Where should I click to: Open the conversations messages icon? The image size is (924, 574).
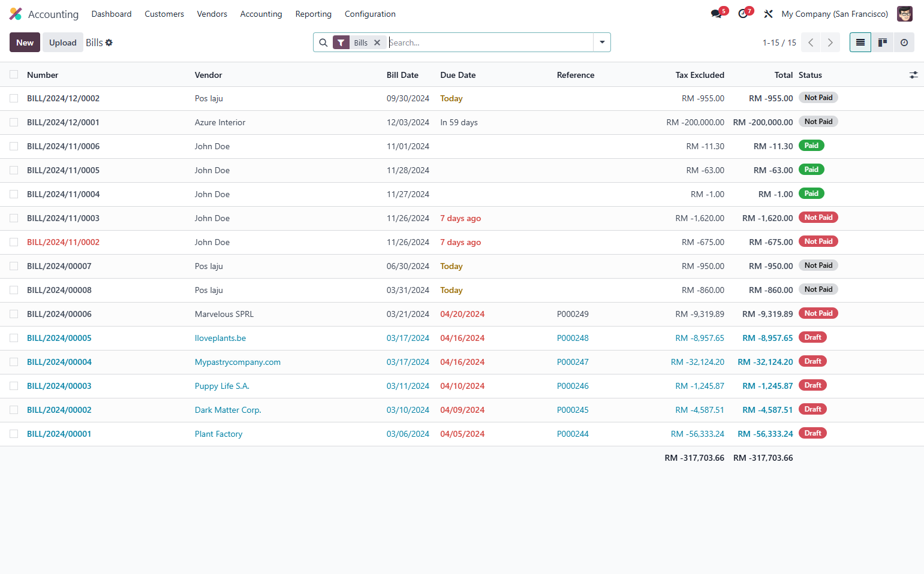click(717, 14)
